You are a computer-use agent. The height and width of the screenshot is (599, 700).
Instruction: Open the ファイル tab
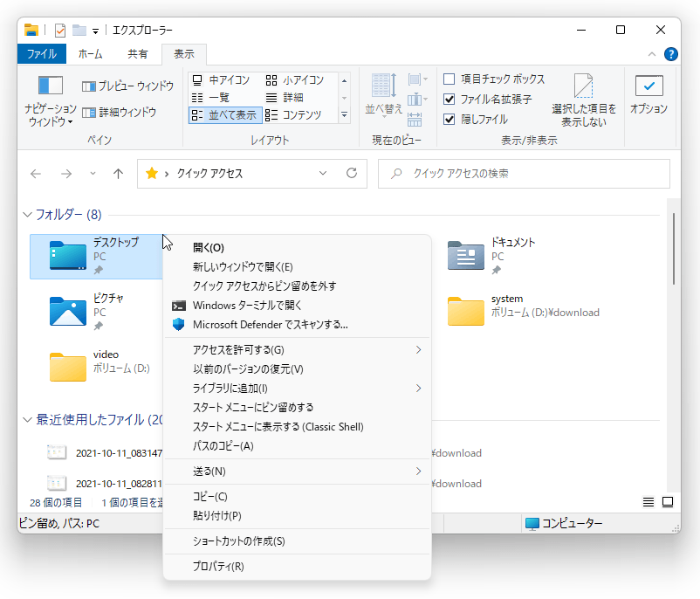[x=42, y=54]
